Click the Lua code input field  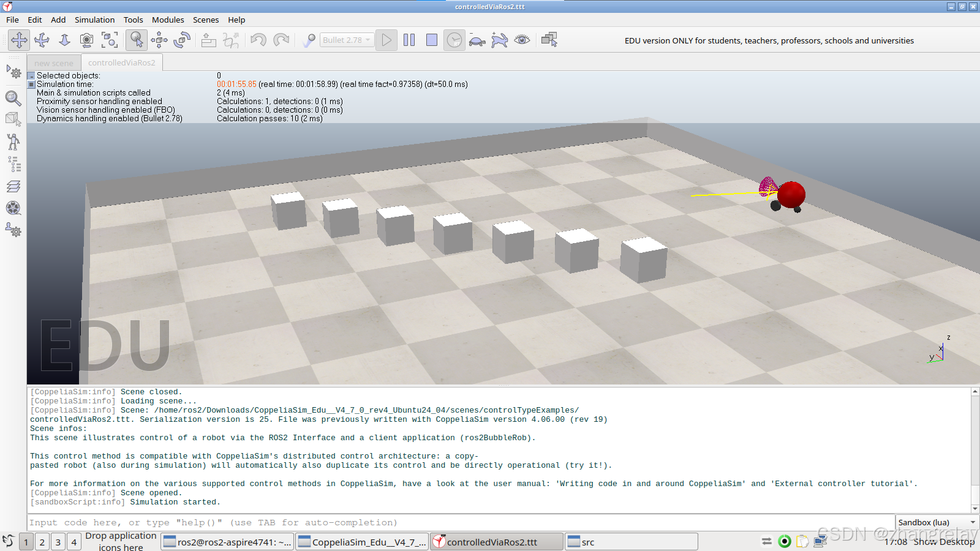245,522
